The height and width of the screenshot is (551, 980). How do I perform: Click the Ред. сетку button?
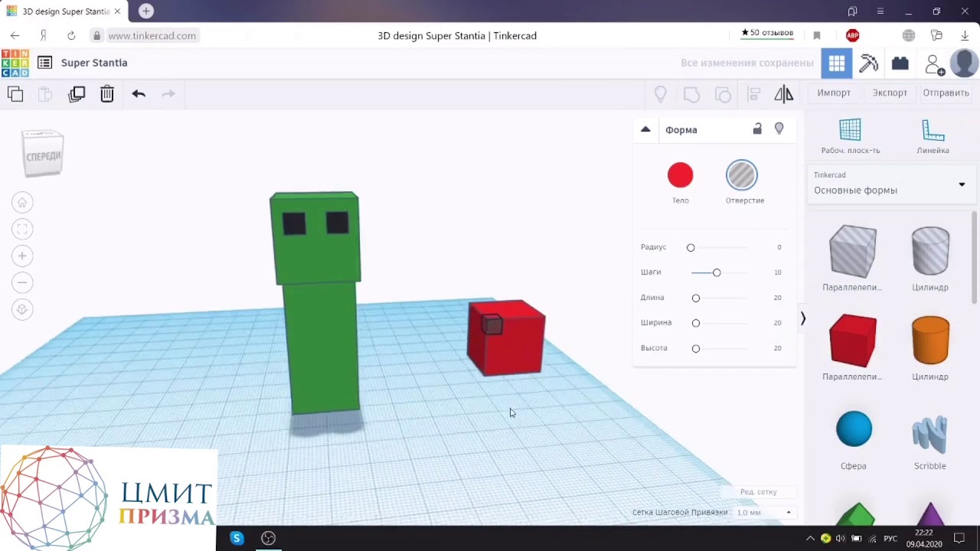(758, 492)
